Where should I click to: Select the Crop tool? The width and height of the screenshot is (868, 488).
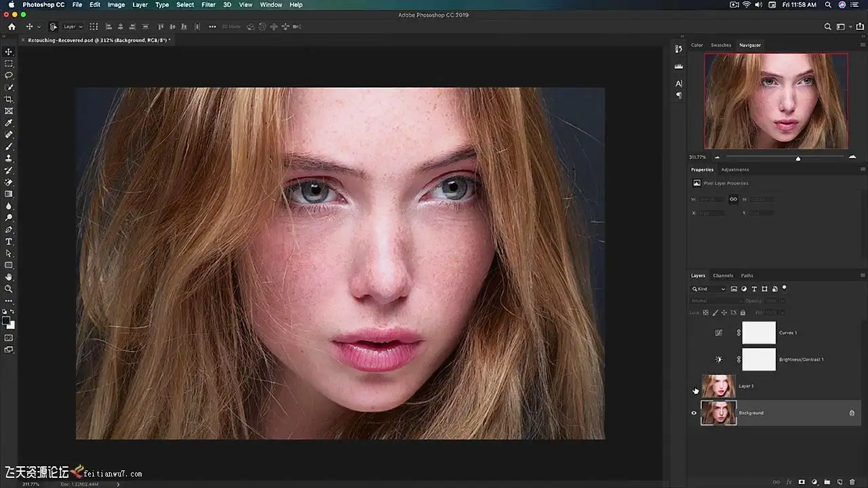pos(9,99)
